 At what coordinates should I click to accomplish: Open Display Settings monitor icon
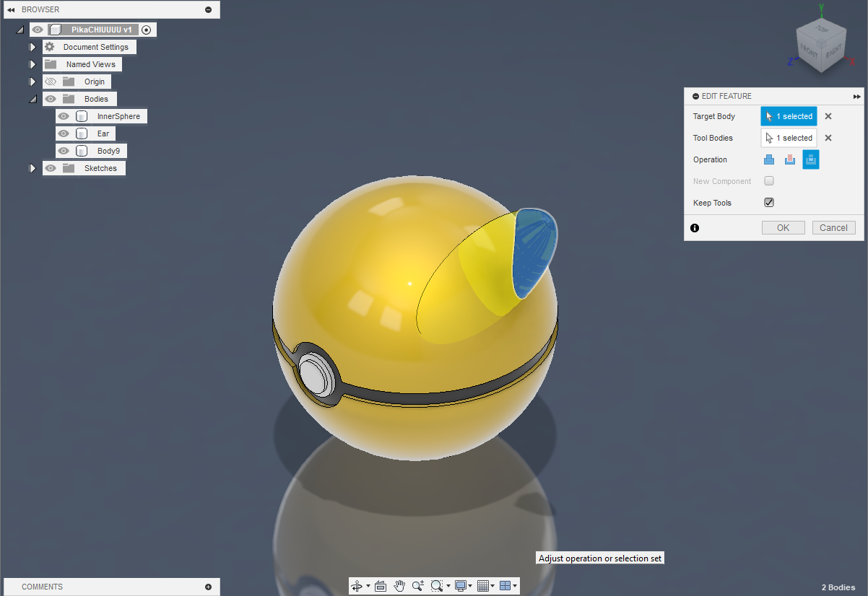[x=460, y=586]
